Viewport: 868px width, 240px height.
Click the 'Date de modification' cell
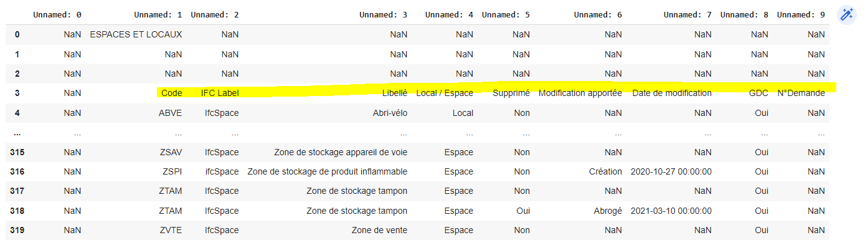(672, 93)
